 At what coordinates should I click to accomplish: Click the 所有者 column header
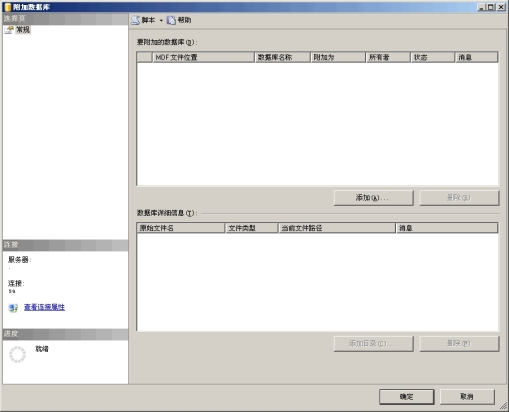388,57
